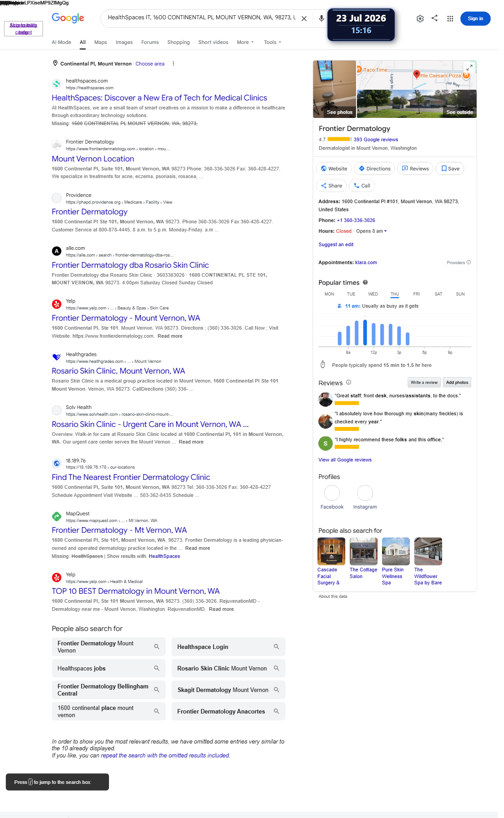Open the Providers info link
This screenshot has height=818, width=504.
tap(459, 263)
